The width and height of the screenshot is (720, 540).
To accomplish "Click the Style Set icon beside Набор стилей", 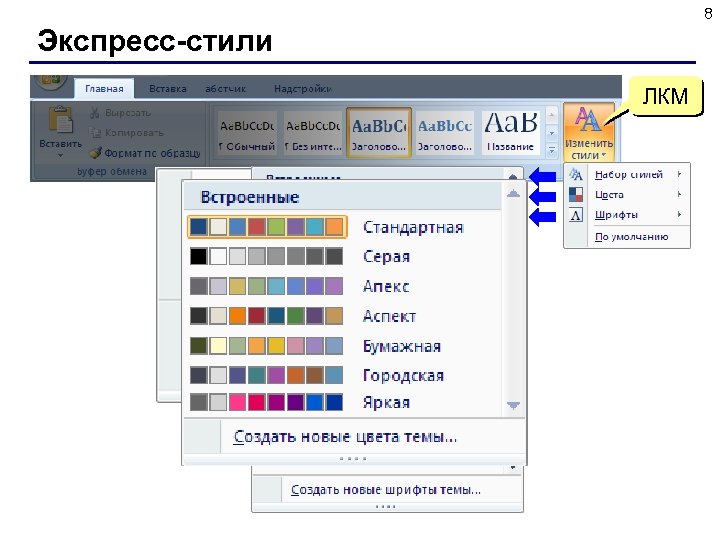I will (576, 174).
